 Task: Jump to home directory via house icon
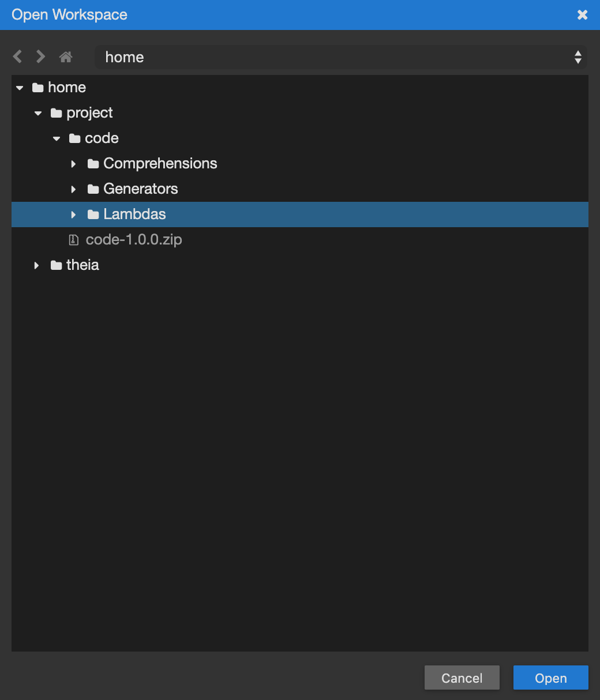tap(66, 57)
